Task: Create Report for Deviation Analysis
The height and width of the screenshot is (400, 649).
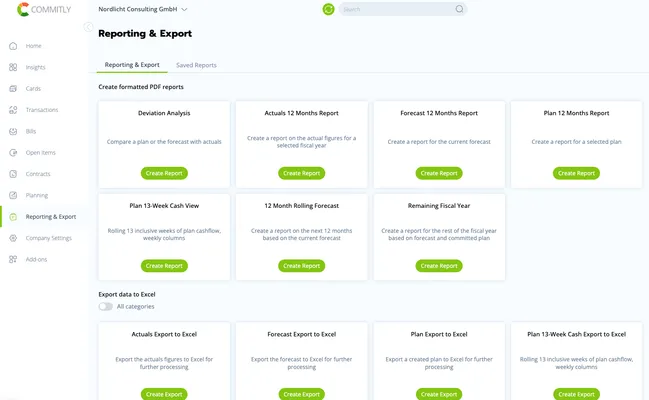Action: coord(164,173)
